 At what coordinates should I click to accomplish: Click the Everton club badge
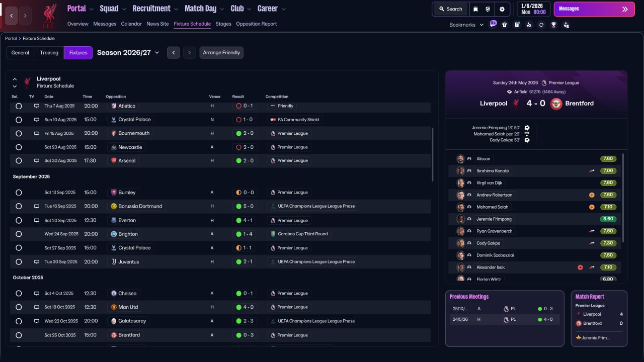click(114, 220)
